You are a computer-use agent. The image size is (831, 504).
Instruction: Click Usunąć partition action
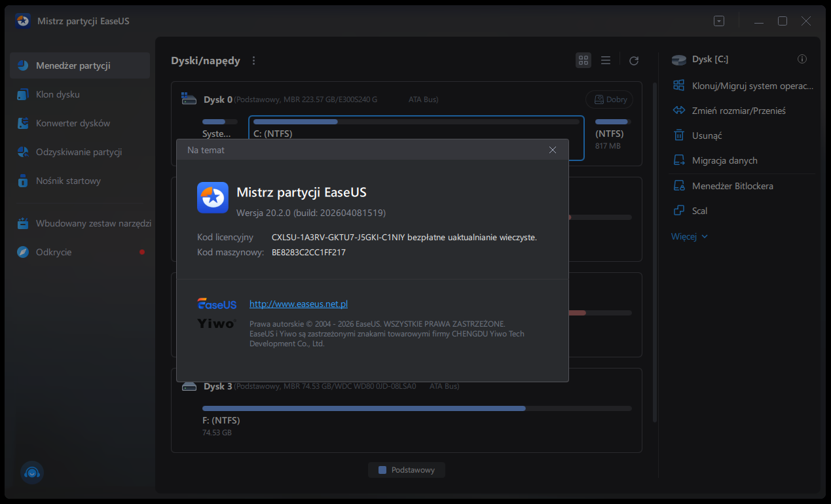(x=707, y=135)
